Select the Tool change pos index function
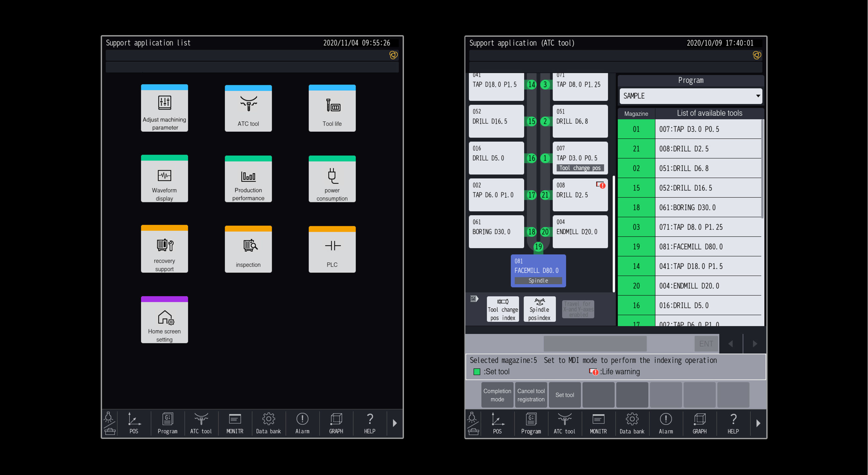The width and height of the screenshot is (868, 475). click(x=503, y=309)
